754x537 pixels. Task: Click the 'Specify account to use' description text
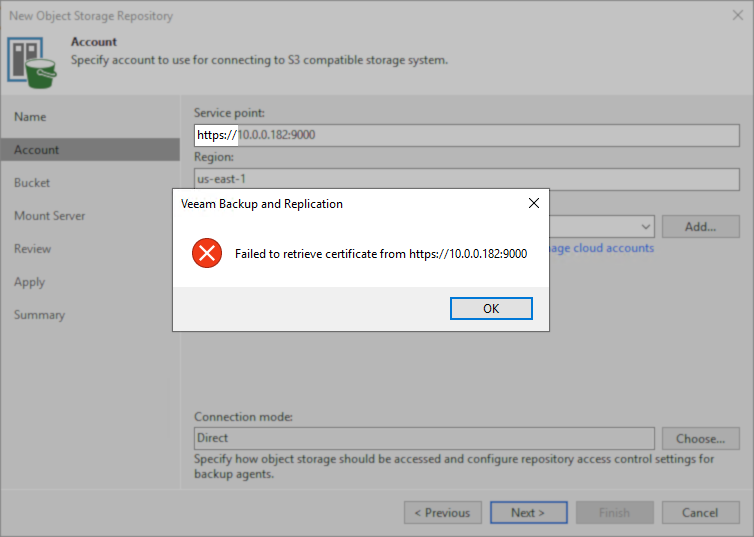coord(260,60)
